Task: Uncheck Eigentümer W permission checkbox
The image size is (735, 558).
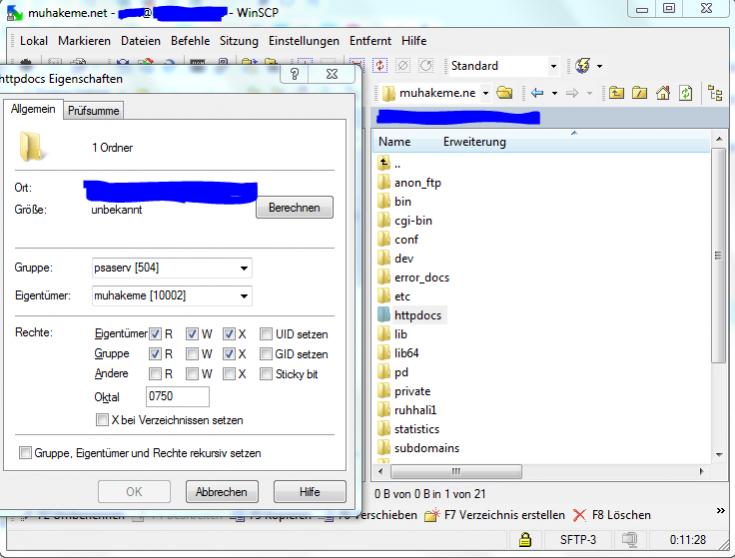Action: (x=192, y=334)
